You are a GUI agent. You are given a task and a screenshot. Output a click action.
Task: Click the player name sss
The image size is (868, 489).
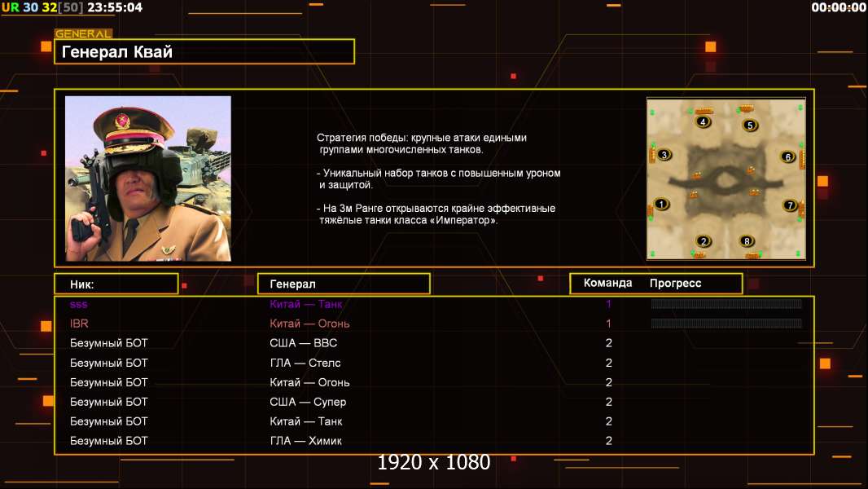coord(78,304)
